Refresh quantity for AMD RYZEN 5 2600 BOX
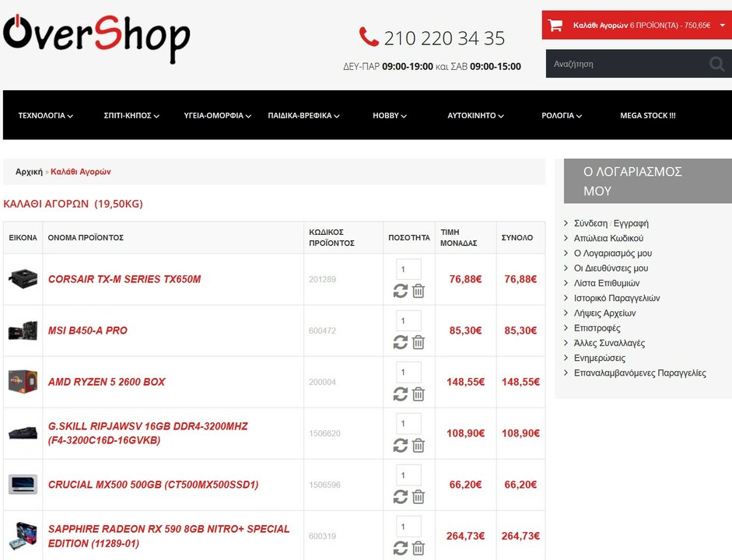 (400, 394)
